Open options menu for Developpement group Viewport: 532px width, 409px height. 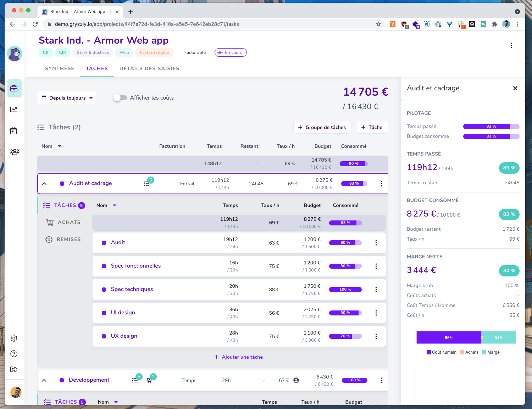tap(382, 380)
